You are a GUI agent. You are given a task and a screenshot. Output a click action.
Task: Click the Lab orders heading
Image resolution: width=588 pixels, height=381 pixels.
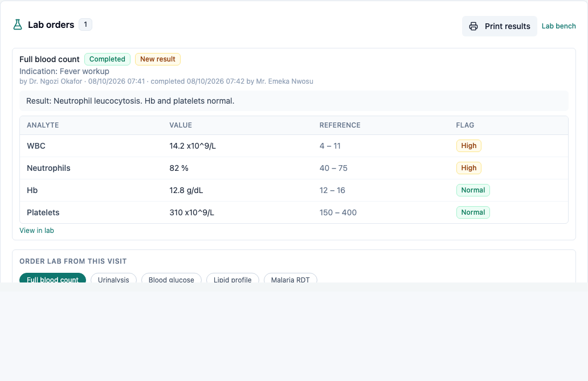pos(51,24)
